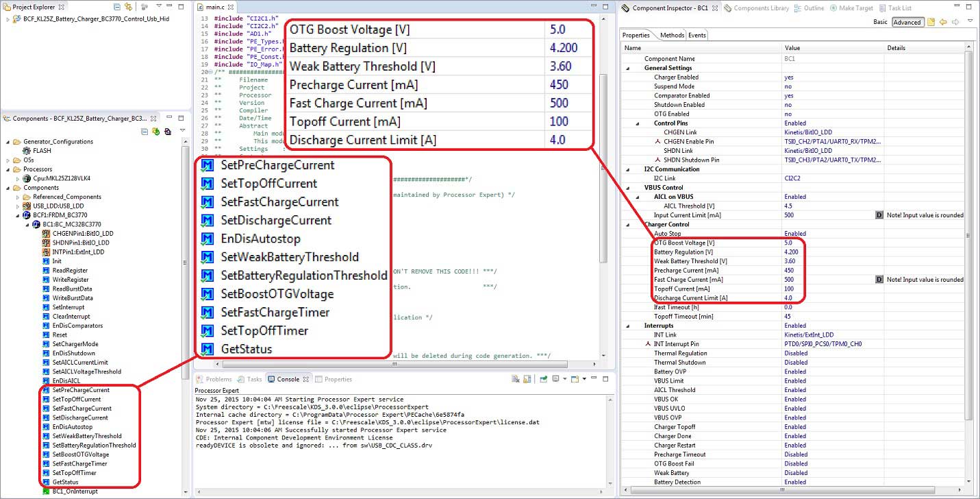The width and height of the screenshot is (980, 499).
Task: Click the yellow note icon beside Advanced
Action: (931, 22)
